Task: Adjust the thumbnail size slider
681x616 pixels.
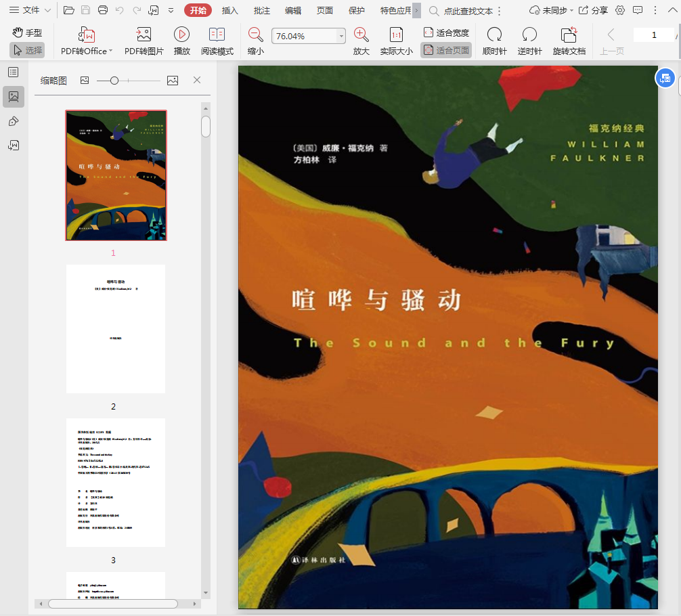Action: (114, 81)
